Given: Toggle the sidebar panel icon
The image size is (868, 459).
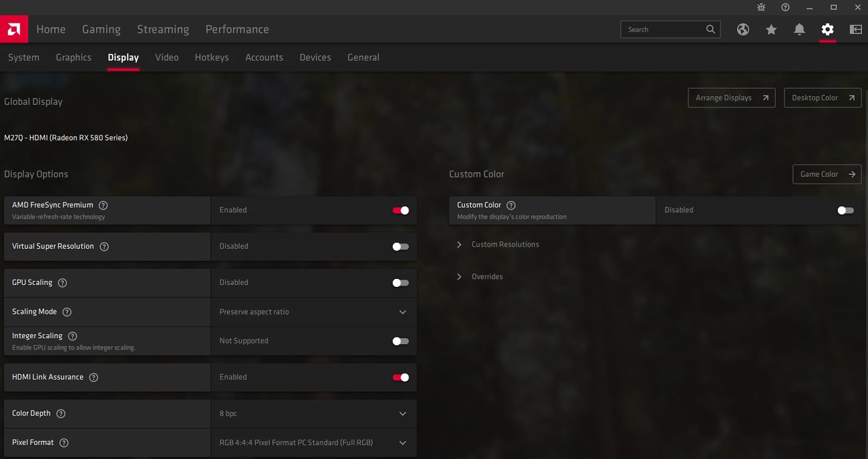Looking at the screenshot, I should [855, 29].
